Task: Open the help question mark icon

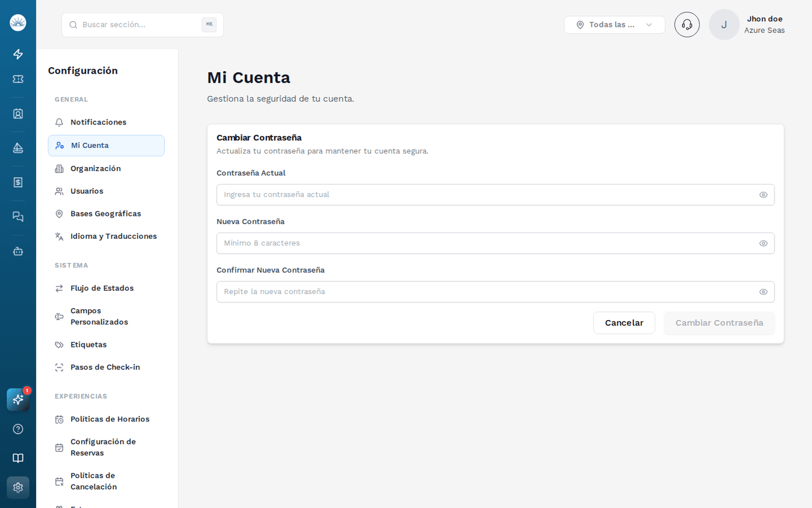Action: [18, 429]
